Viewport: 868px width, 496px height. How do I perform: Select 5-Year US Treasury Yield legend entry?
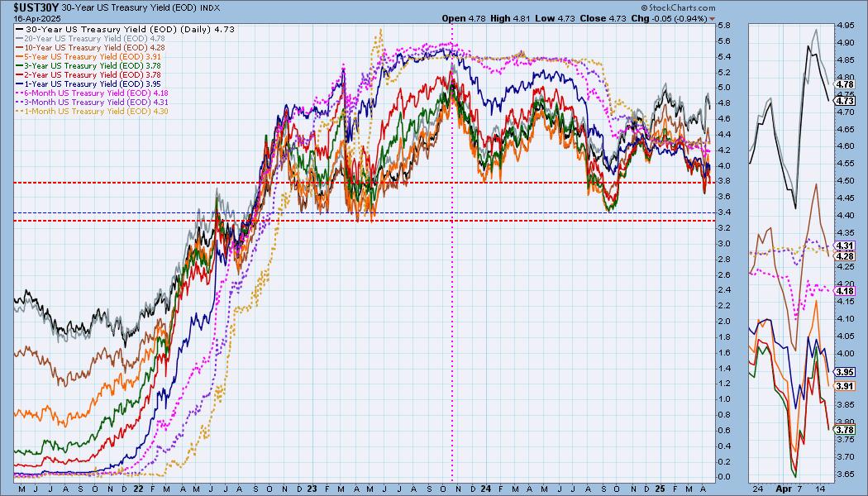[x=88, y=56]
